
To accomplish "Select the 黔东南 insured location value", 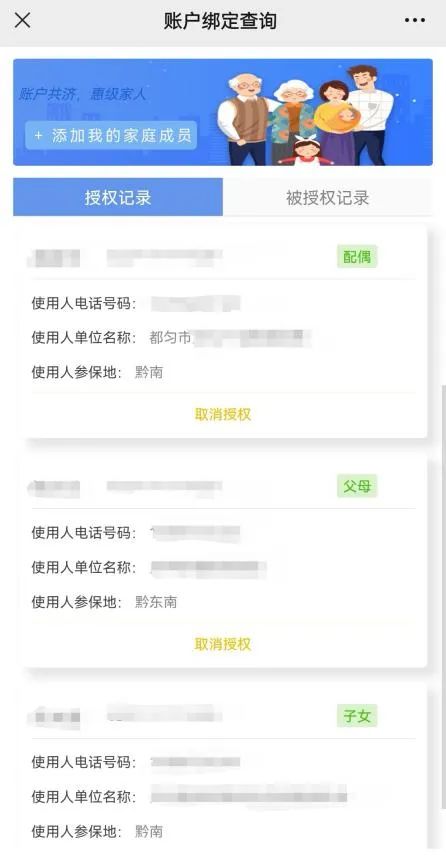I will pos(156,602).
